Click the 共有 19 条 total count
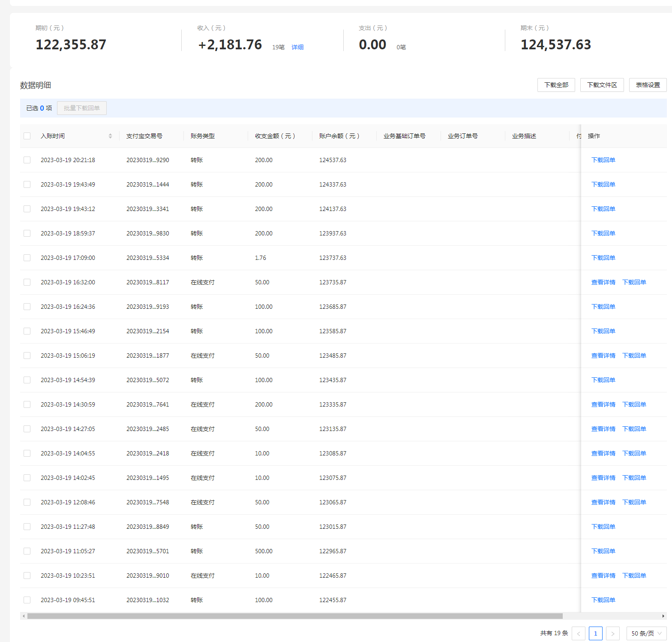Image resolution: width=672 pixels, height=642 pixels. (554, 633)
